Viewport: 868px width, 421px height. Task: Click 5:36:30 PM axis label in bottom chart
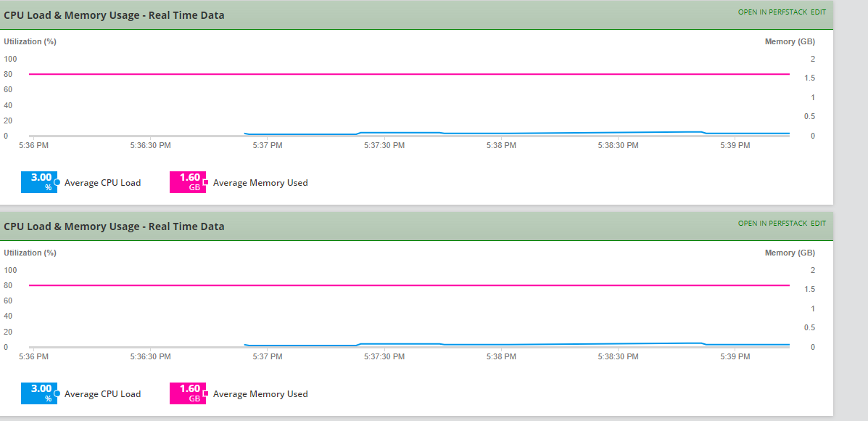tap(151, 356)
